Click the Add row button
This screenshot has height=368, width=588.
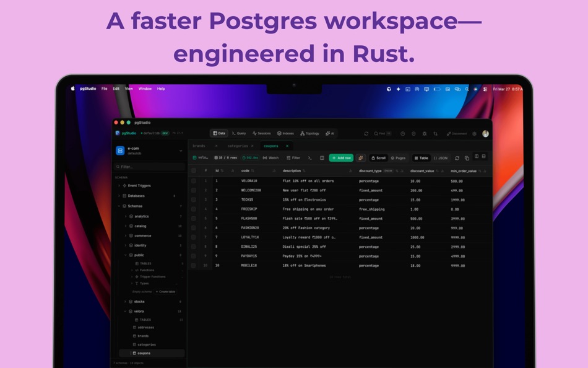click(341, 158)
